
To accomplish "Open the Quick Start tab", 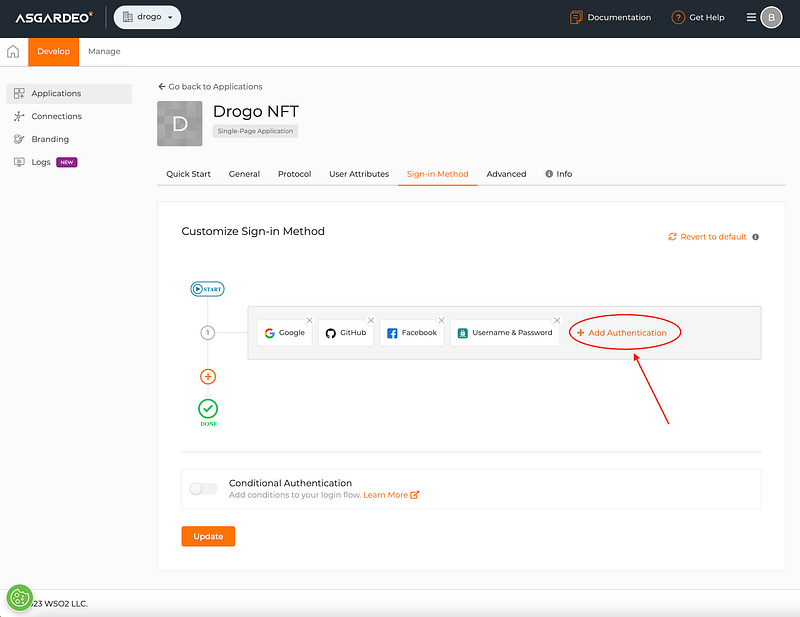I will coord(188,174).
